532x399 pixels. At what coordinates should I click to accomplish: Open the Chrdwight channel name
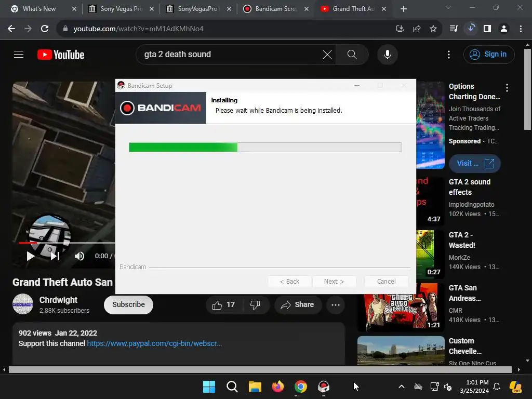click(x=58, y=300)
